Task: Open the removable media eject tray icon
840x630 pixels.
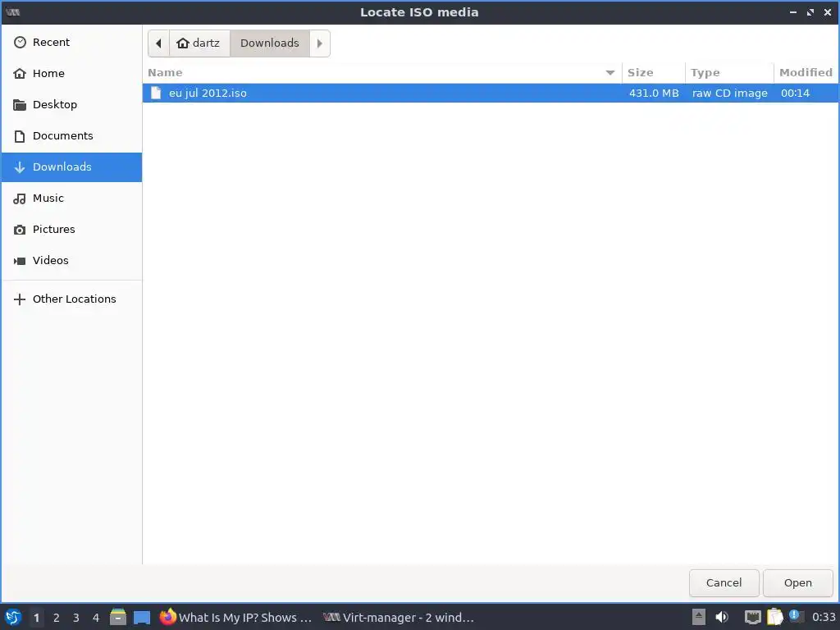Action: (699, 618)
